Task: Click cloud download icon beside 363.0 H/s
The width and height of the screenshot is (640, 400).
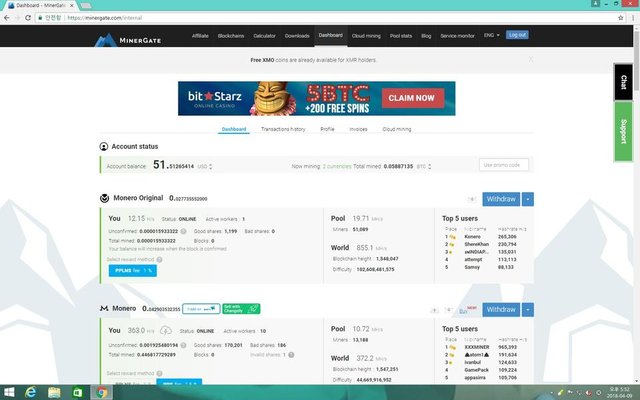Action: [x=166, y=330]
